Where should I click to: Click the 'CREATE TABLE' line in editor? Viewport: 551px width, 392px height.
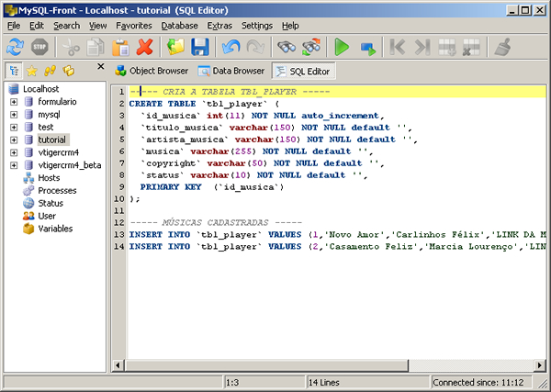coord(204,104)
